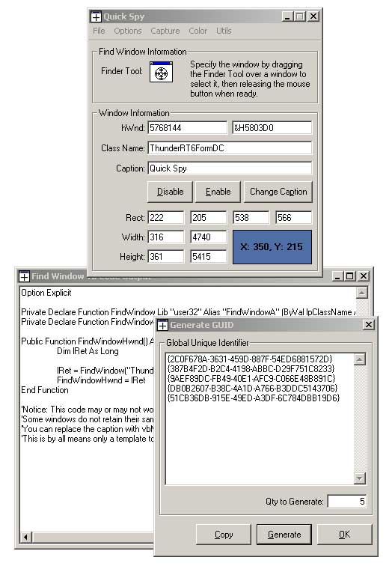Screen dimensions: 392x566
Task: Click the blue X, Y coordinates panel
Action: [272, 247]
